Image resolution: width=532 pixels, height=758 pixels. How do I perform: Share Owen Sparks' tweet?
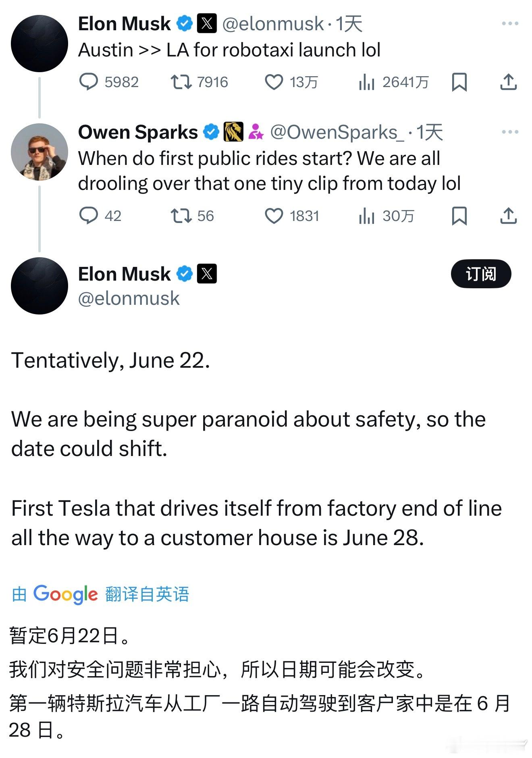click(x=509, y=216)
